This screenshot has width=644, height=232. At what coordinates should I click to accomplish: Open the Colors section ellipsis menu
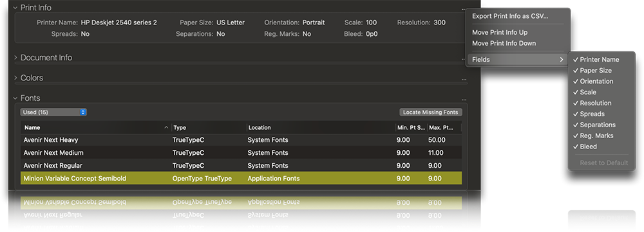(x=464, y=80)
